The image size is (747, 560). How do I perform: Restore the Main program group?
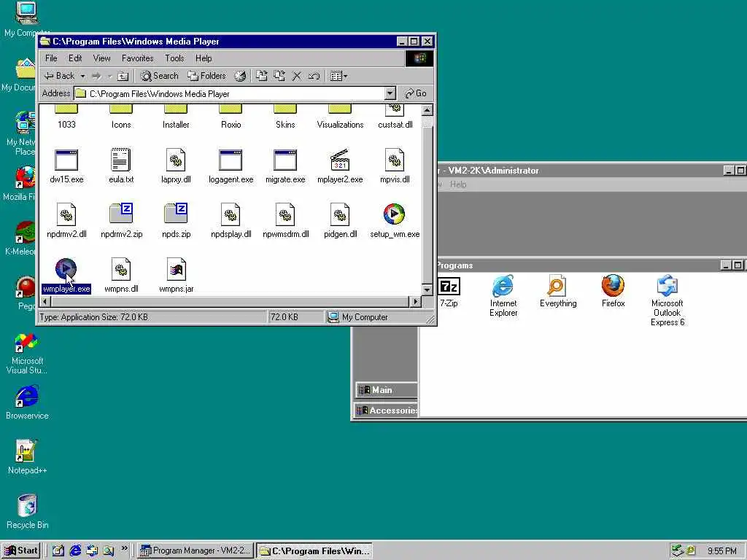click(387, 390)
